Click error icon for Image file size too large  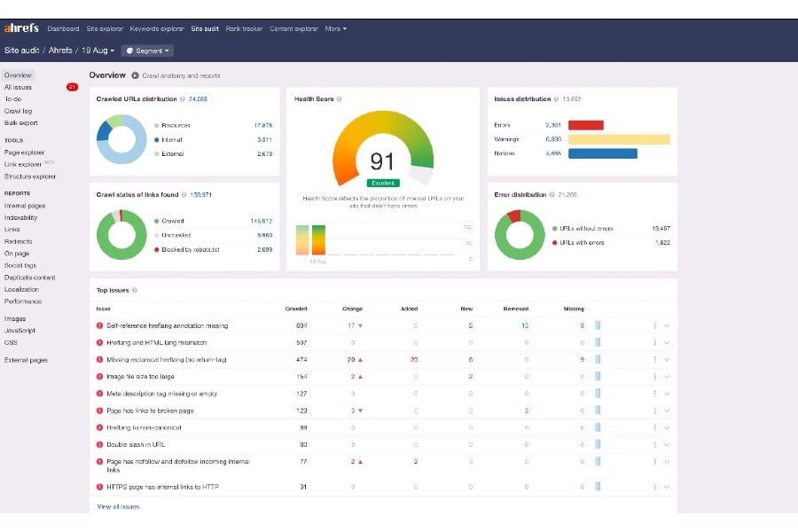point(99,376)
